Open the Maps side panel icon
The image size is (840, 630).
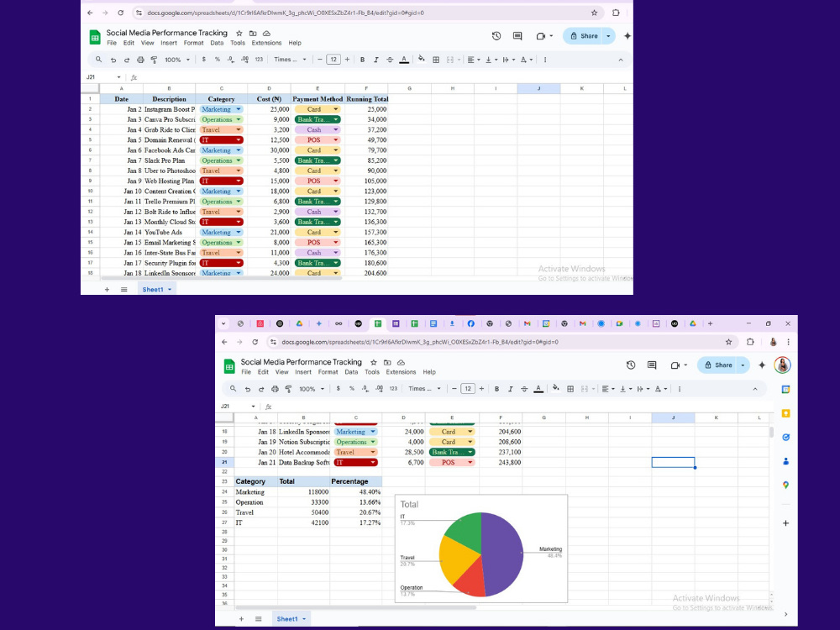point(785,485)
